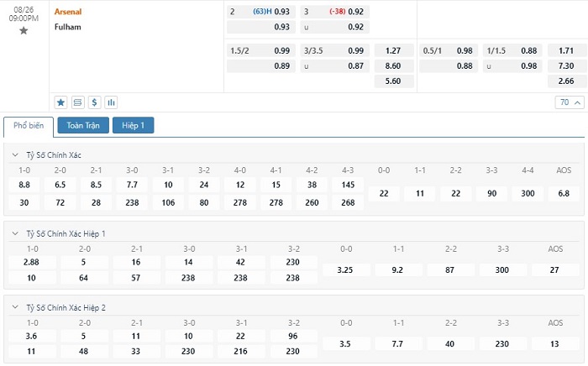Toggle the gray favorite star under match time
The image size is (588, 366).
coord(24,30)
